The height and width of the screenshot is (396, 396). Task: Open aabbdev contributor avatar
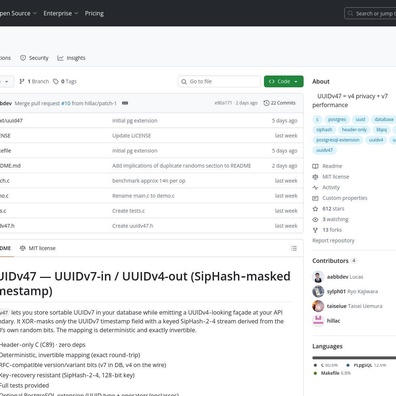(x=318, y=277)
